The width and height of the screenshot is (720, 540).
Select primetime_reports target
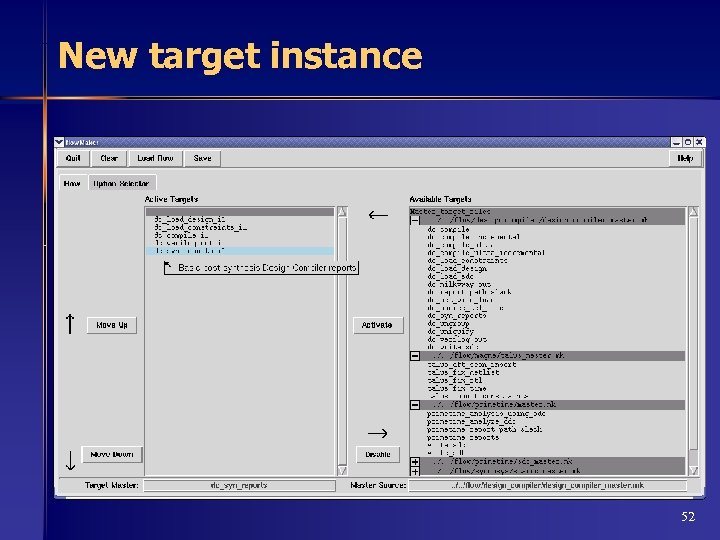point(463,438)
